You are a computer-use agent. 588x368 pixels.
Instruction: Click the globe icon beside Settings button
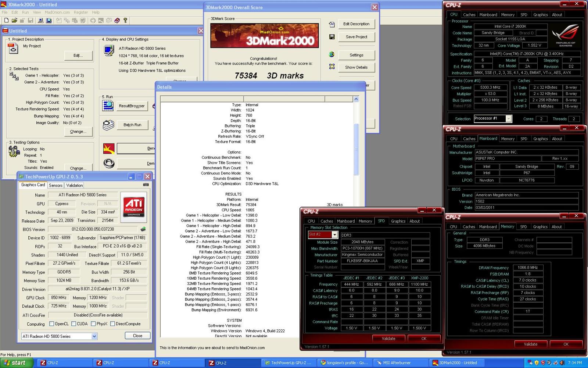332,54
